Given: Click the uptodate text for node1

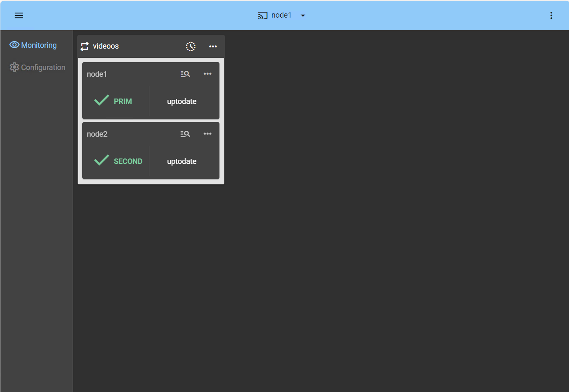Looking at the screenshot, I should click(x=182, y=101).
